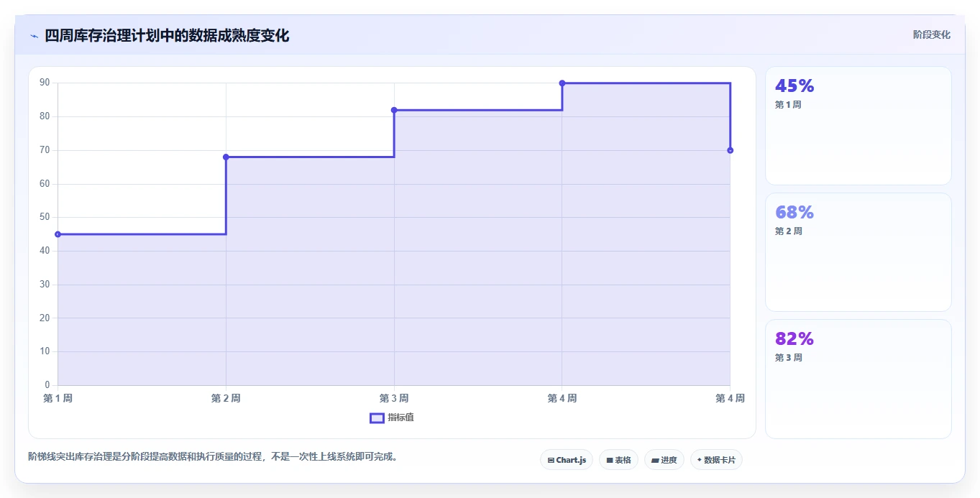Click the chart title 四周库存治理计划中的数据成熟度变化
The image size is (980, 498).
pos(167,35)
